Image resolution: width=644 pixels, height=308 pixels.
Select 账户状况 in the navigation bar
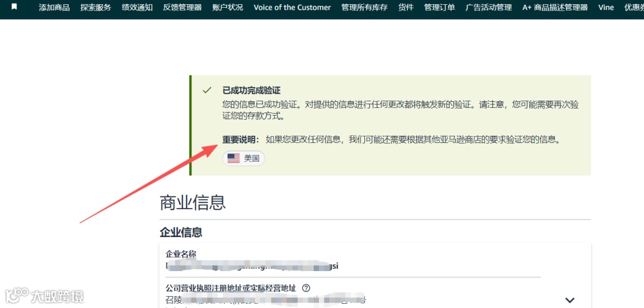[x=228, y=7]
